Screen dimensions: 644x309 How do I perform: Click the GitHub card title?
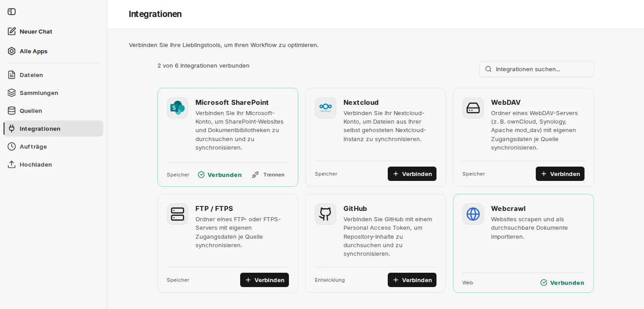click(355, 208)
